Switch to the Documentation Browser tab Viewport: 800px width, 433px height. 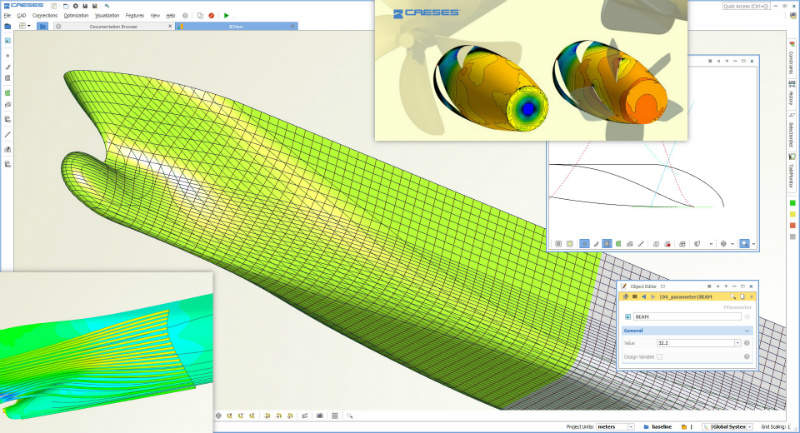112,26
